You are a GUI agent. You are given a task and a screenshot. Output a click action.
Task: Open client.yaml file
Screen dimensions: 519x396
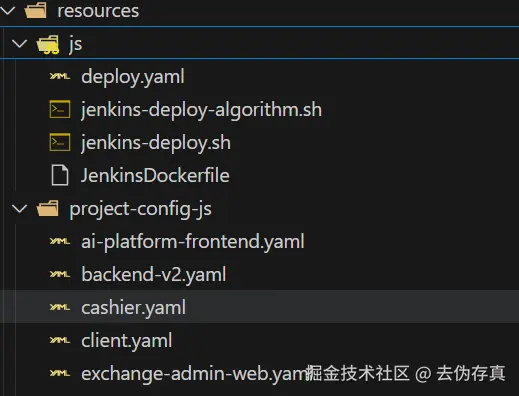tap(127, 341)
